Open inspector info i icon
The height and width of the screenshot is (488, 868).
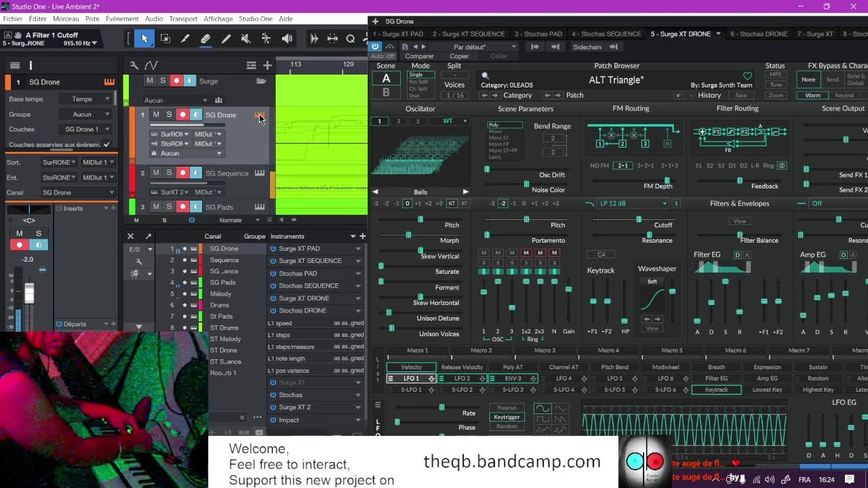click(31, 65)
